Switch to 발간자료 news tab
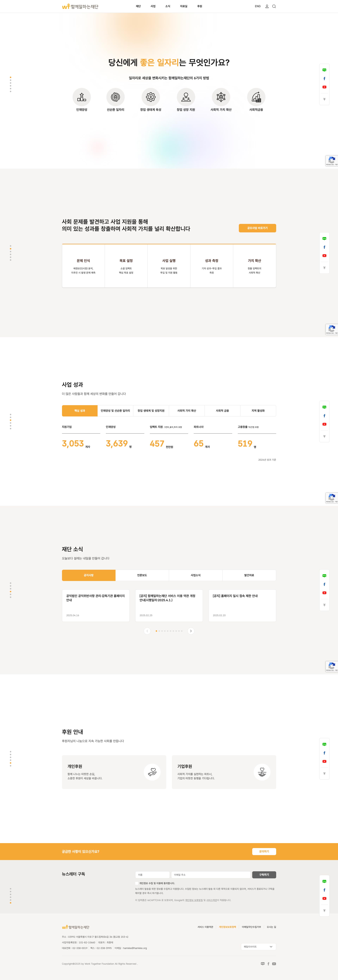 coord(249,575)
